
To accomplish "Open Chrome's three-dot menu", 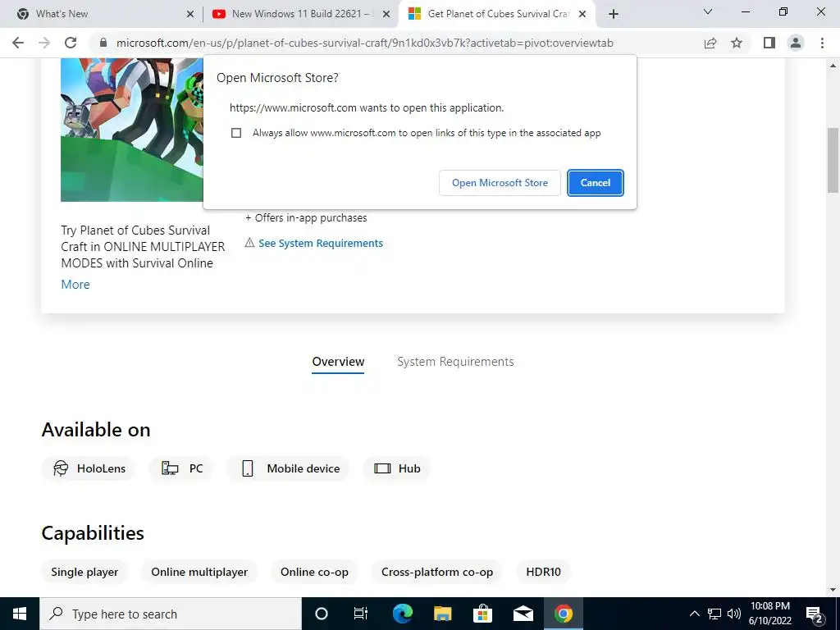I will [x=822, y=43].
